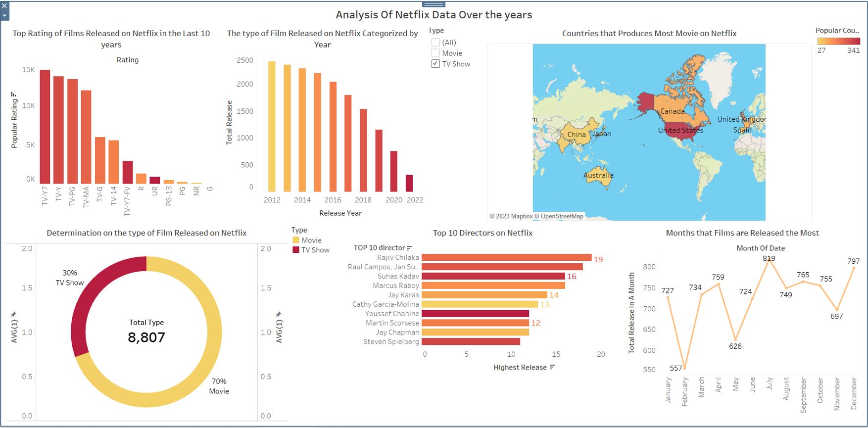This screenshot has height=428, width=868.
Task: Click the Canada label on the map
Action: coord(673,111)
